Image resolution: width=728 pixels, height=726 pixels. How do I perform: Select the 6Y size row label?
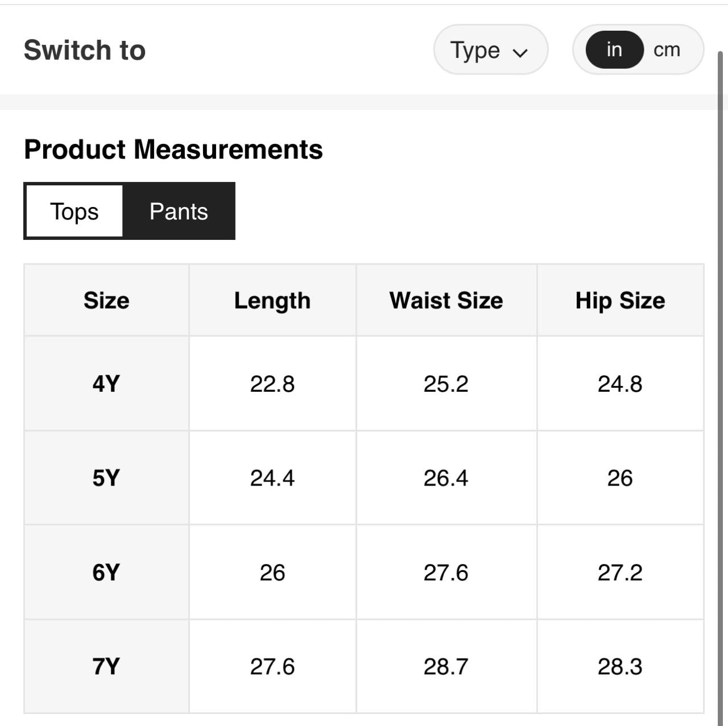tap(106, 572)
